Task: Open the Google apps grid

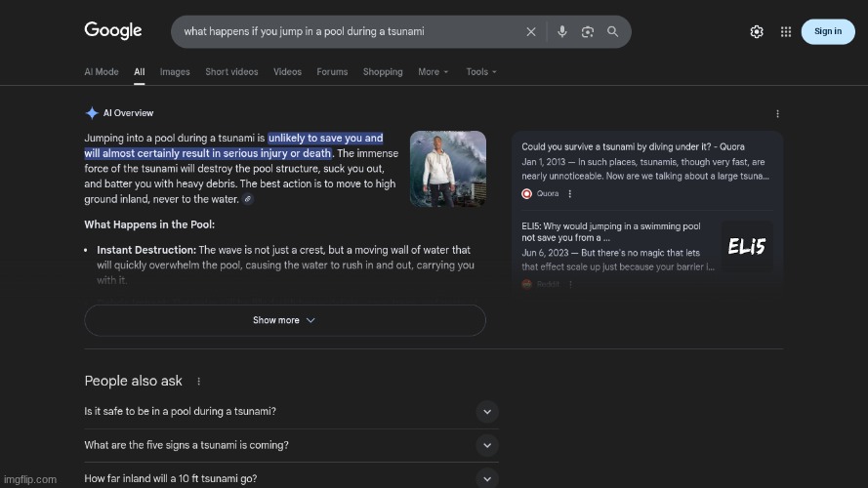Action: [x=786, y=31]
